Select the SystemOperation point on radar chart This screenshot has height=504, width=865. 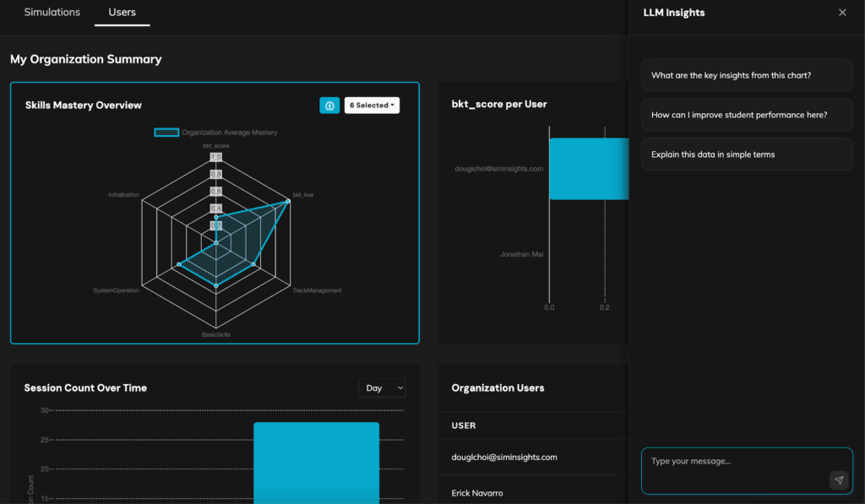pyautogui.click(x=179, y=264)
